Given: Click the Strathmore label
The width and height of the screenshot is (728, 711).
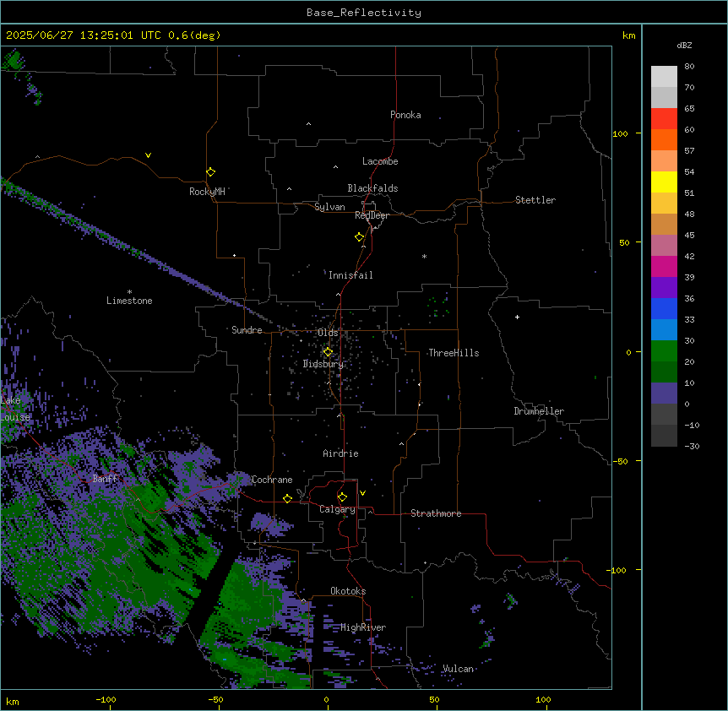Looking at the screenshot, I should coord(436,513).
